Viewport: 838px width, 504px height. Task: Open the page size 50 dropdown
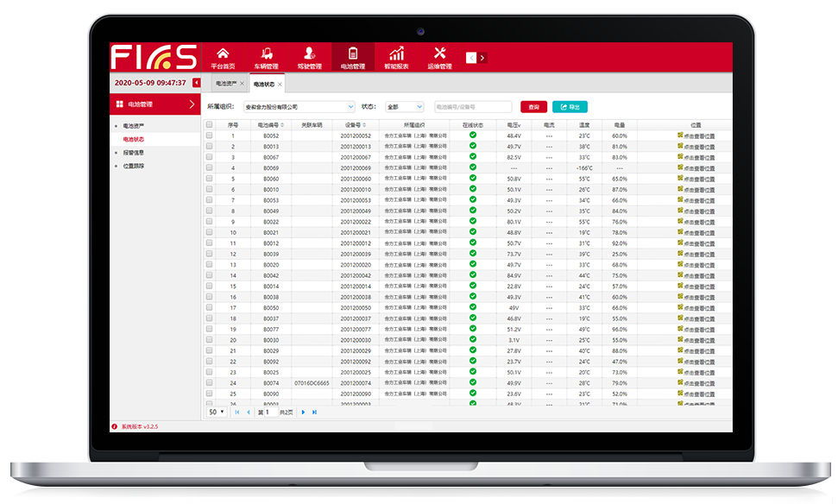(x=216, y=413)
